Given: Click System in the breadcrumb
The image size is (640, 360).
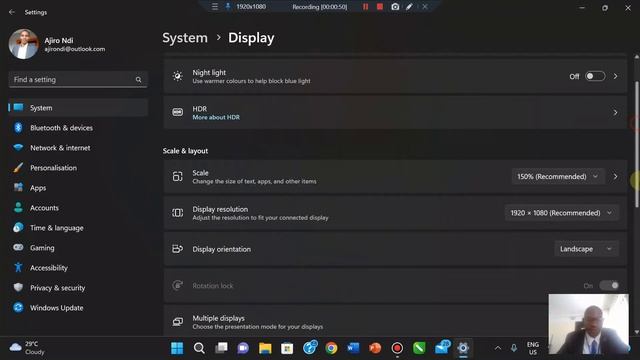Looking at the screenshot, I should 185,38.
